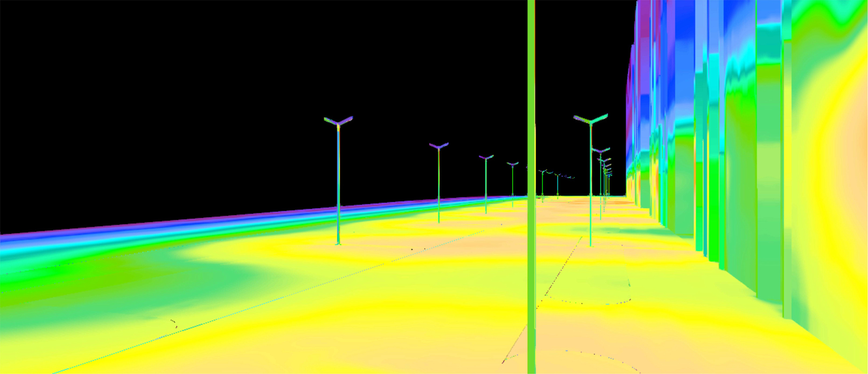868x374 pixels.
Task: Click the base of nearest left lamp
Action: click(338, 243)
